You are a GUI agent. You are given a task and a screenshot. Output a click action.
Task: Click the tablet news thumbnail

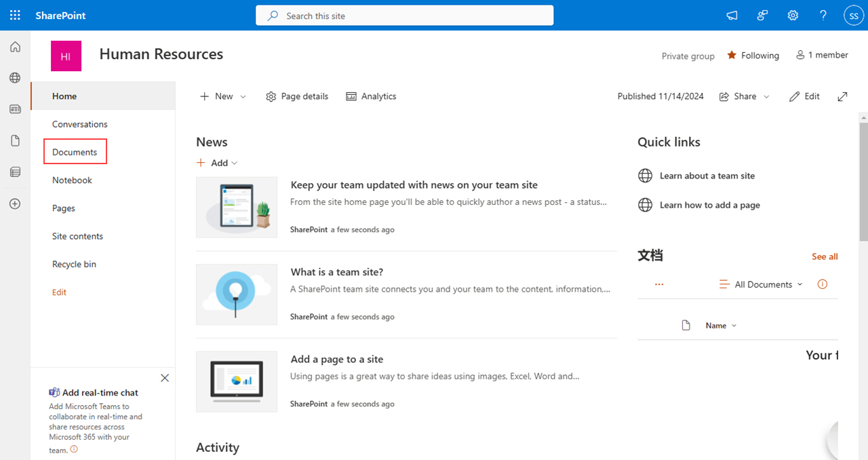click(x=237, y=208)
